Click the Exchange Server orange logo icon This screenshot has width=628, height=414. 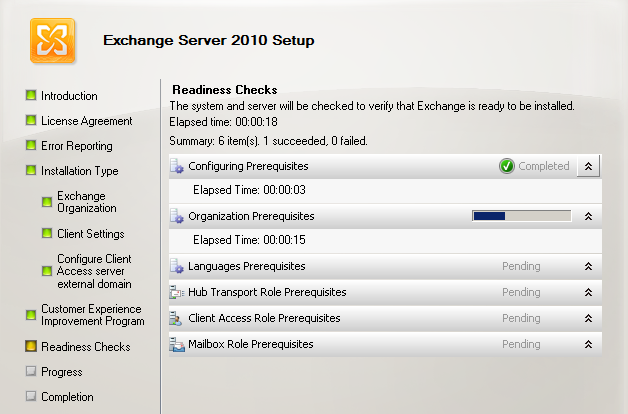[52, 40]
